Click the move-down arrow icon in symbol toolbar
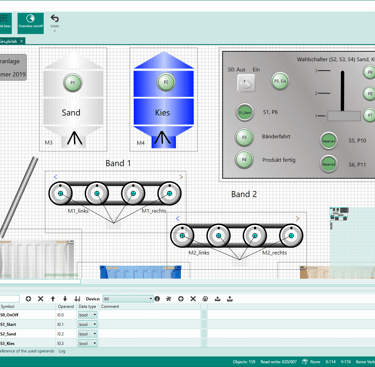 point(65,299)
